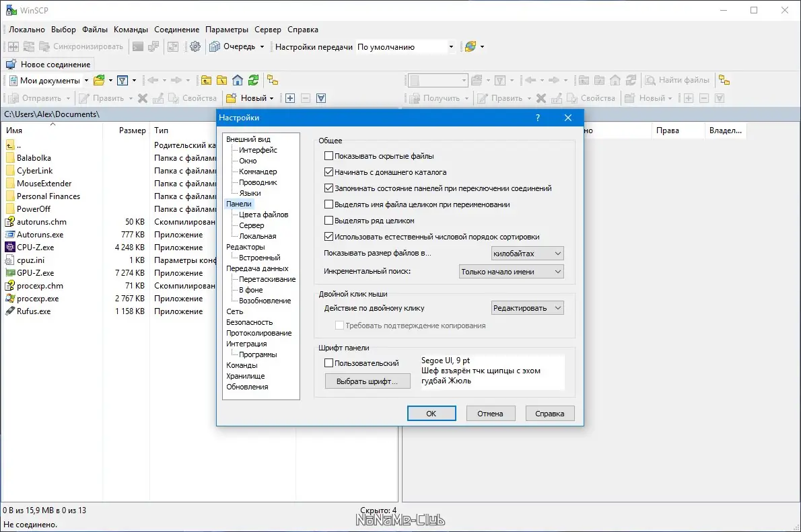
Task: Select 'Безопасность' in settings tree
Action: pos(249,322)
